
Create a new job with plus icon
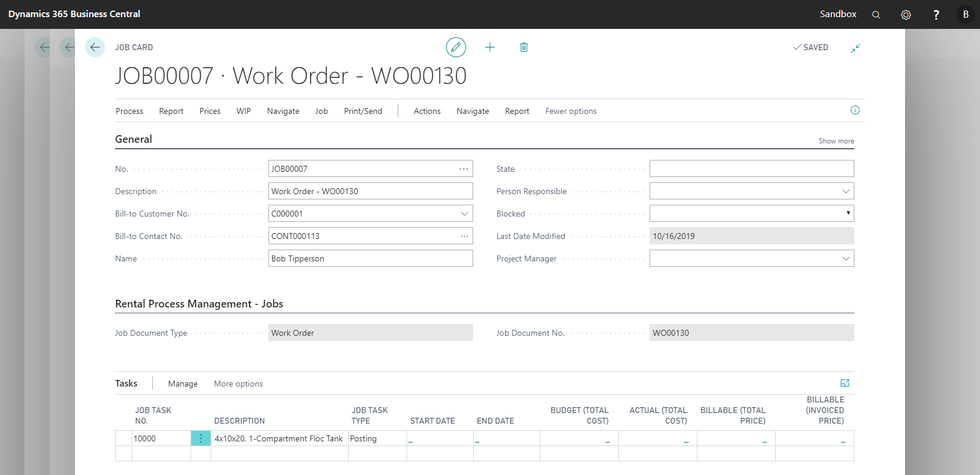(490, 47)
